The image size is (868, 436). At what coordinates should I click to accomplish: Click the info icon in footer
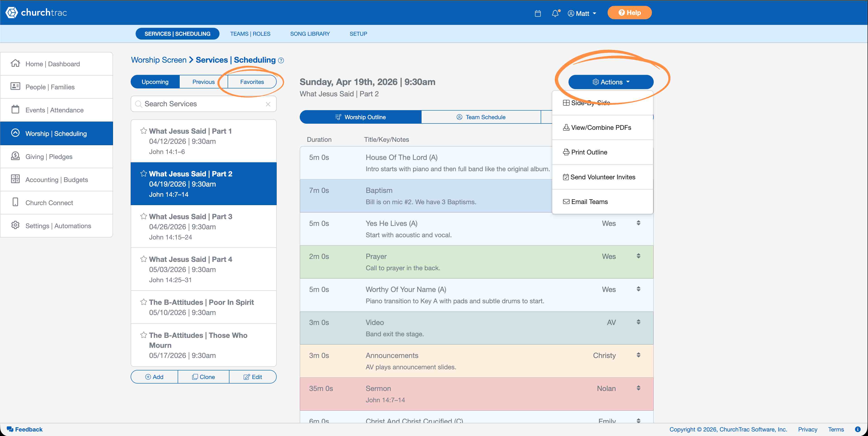pyautogui.click(x=858, y=429)
